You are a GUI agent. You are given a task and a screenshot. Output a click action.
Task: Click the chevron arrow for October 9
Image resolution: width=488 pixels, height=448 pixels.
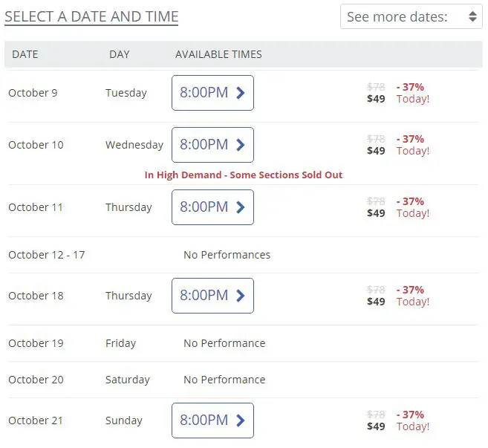pyautogui.click(x=240, y=93)
